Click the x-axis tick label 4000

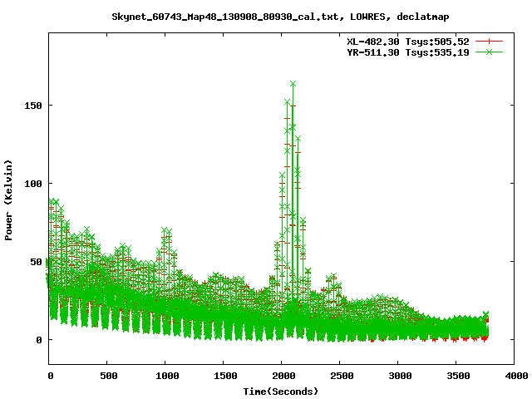pos(516,376)
